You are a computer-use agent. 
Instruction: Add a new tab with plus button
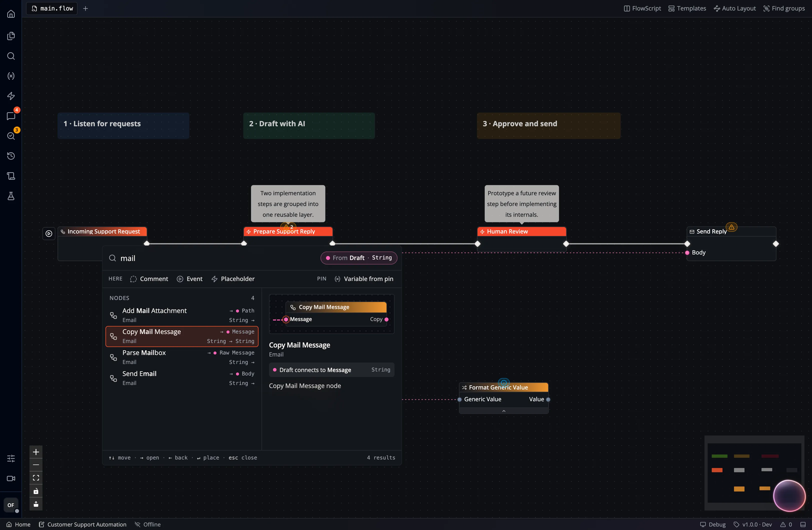(86, 8)
